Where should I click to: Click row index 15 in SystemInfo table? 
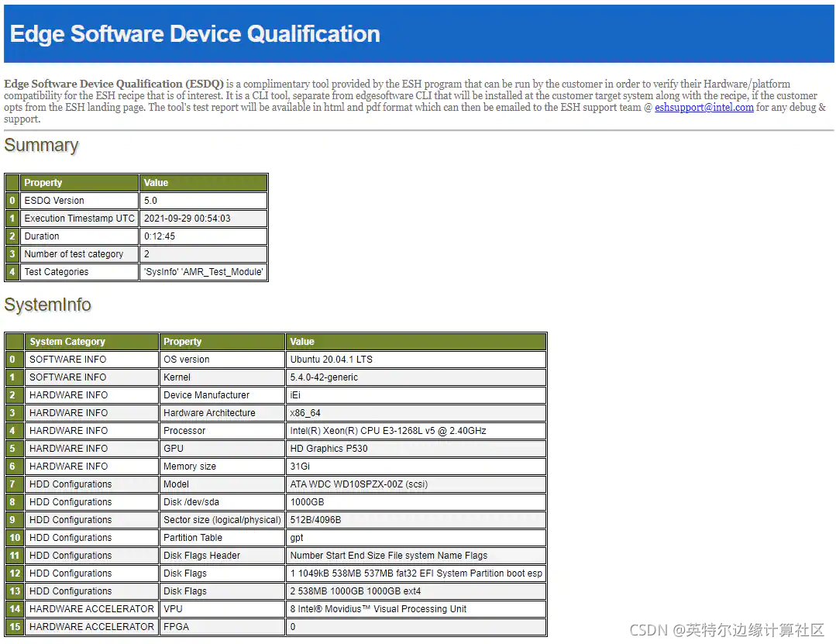(15, 628)
